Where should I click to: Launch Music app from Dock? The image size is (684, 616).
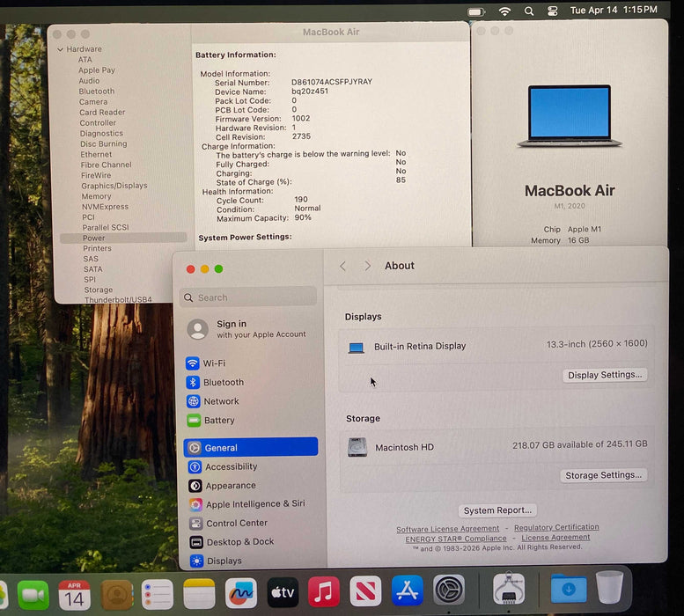(x=324, y=592)
